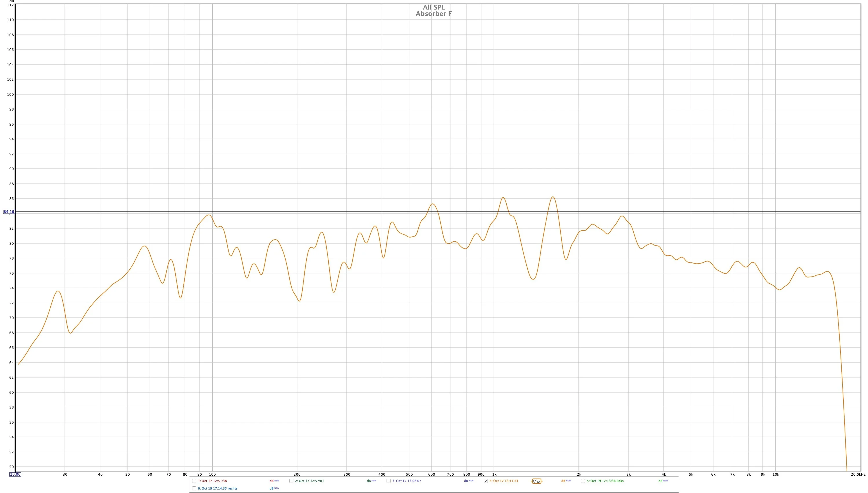This screenshot has width=868, height=493.
Task: Enable trace 3: Oct 17 13:08:07 checkbox
Action: (x=388, y=481)
